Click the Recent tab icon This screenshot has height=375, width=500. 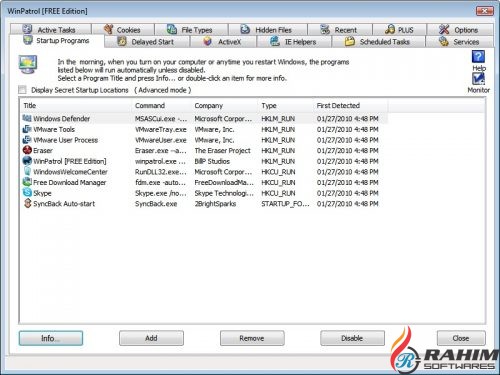[325, 29]
